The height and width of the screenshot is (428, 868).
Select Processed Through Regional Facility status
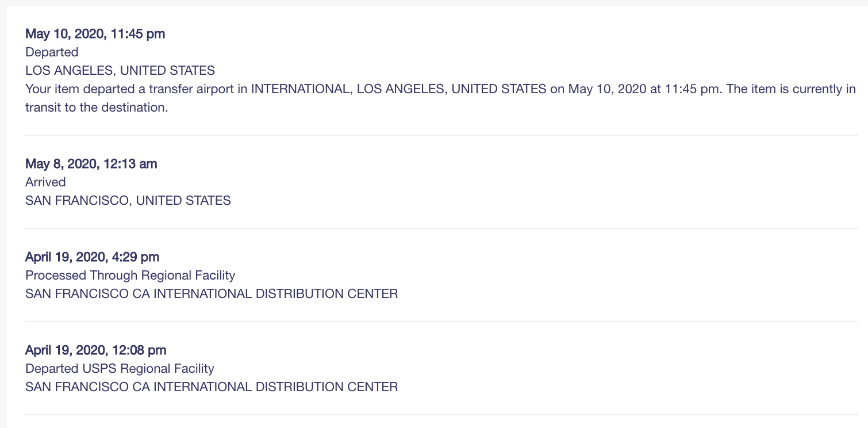(130, 276)
